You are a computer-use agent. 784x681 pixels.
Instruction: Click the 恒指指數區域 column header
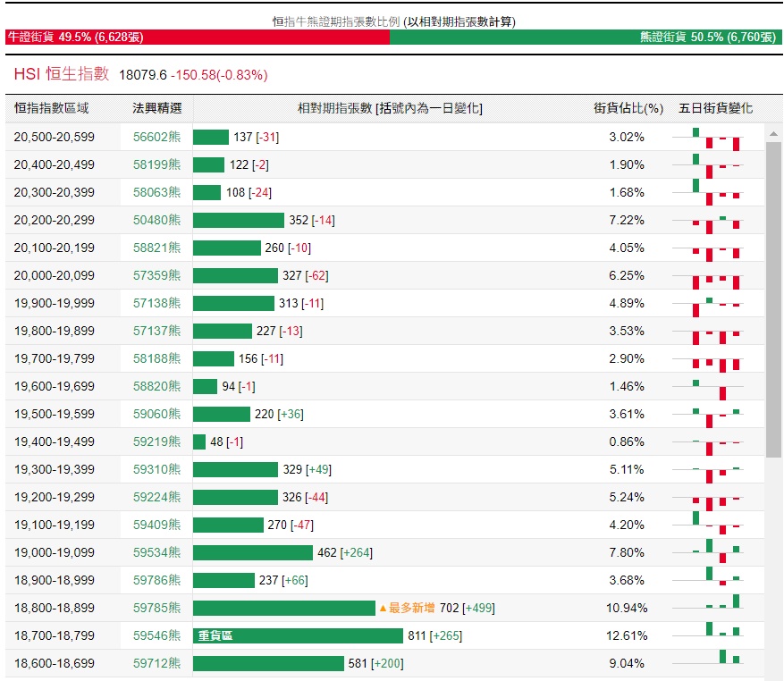[x=52, y=108]
